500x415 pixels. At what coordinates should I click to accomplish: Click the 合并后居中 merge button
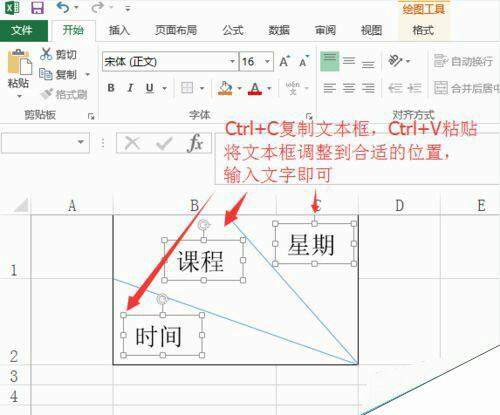(x=467, y=88)
